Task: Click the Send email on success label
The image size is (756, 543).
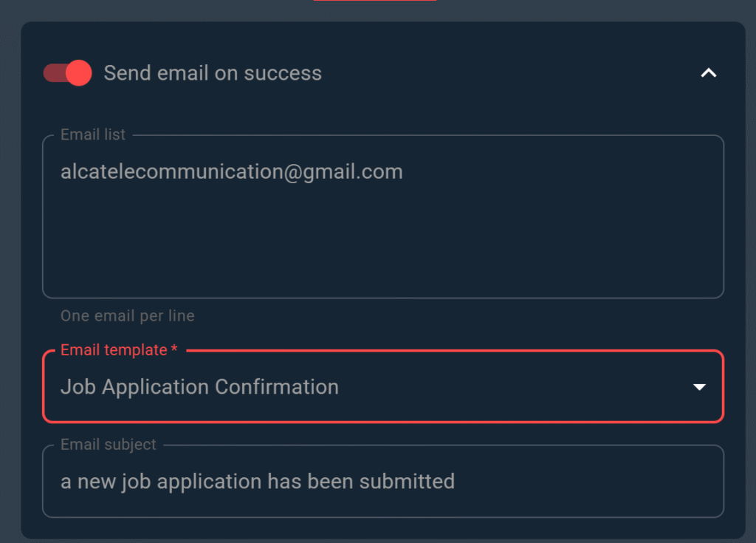Action: (x=213, y=73)
